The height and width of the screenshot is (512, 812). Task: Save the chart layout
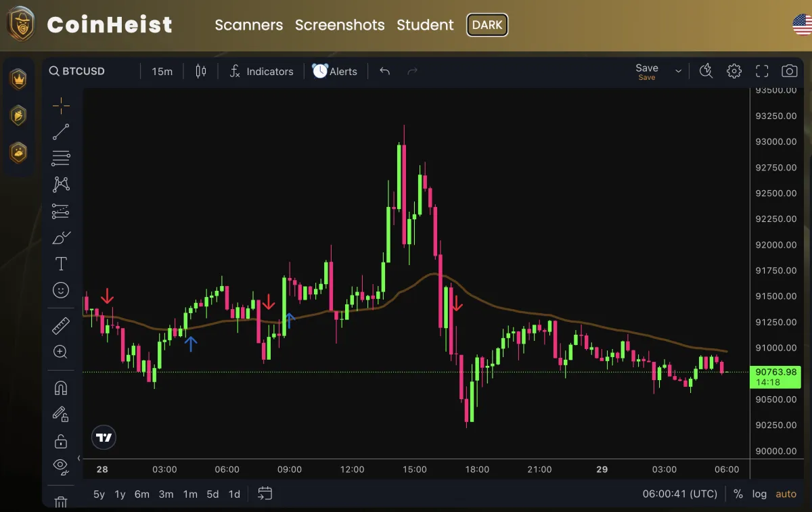coord(647,71)
